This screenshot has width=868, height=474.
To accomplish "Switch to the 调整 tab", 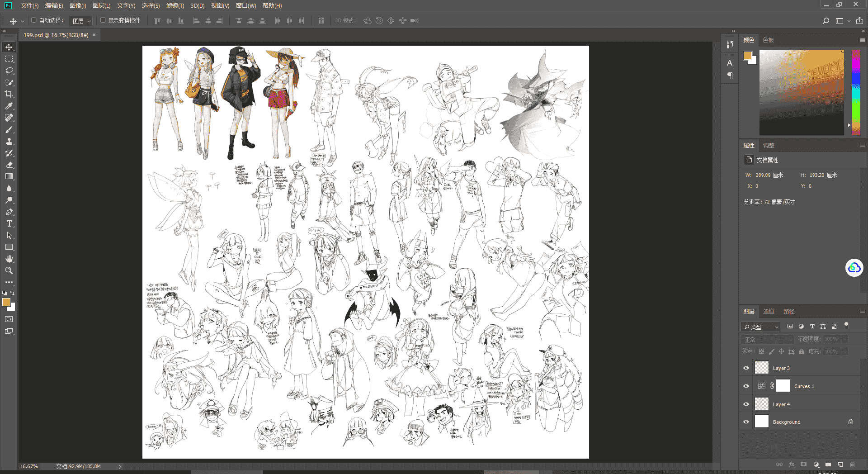I will [769, 146].
